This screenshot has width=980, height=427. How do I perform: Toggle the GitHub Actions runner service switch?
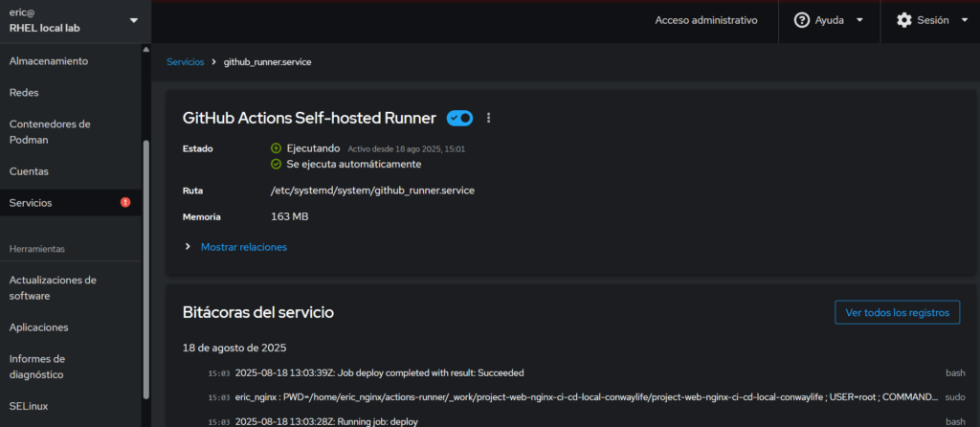(459, 118)
